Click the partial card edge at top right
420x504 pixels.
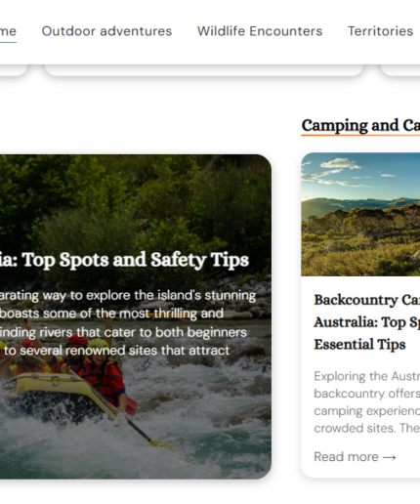399,70
